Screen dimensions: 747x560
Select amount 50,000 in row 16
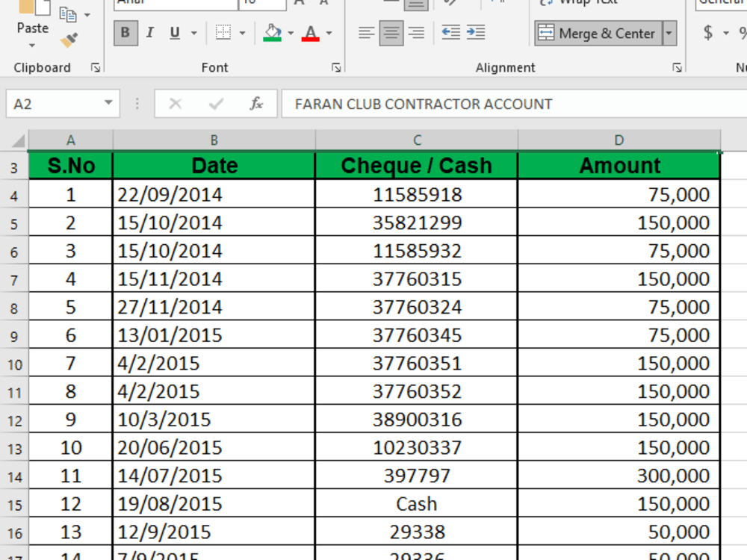tap(619, 532)
